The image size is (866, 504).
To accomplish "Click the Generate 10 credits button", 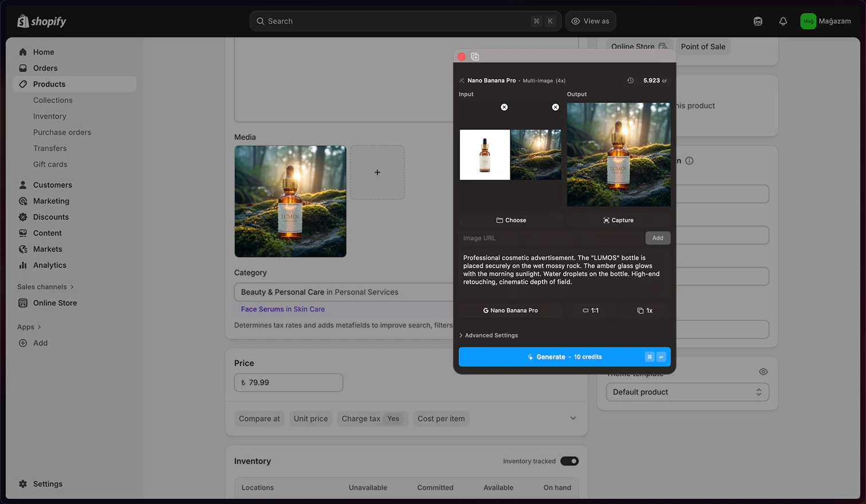I will point(564,356).
